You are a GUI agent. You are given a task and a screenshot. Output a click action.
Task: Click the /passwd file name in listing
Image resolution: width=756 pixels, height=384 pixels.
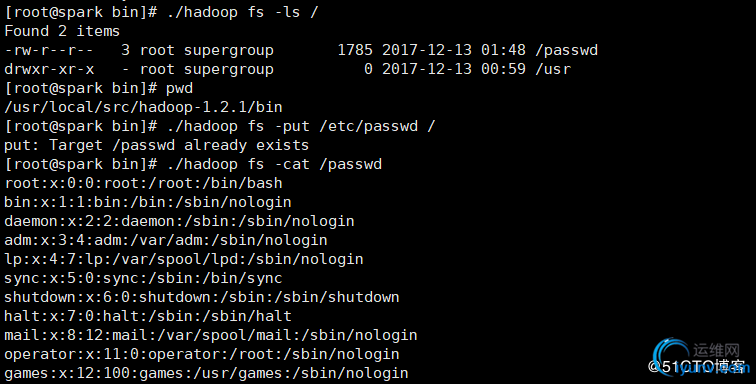coord(567,50)
